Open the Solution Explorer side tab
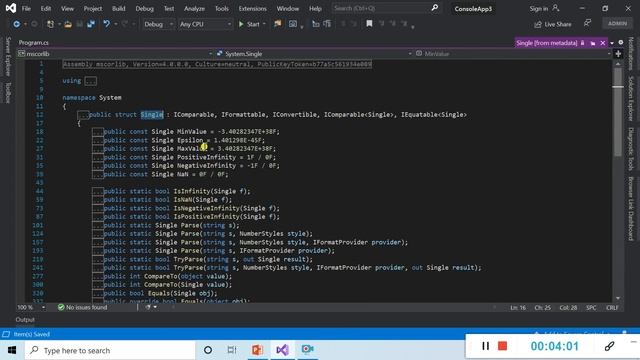 631,98
